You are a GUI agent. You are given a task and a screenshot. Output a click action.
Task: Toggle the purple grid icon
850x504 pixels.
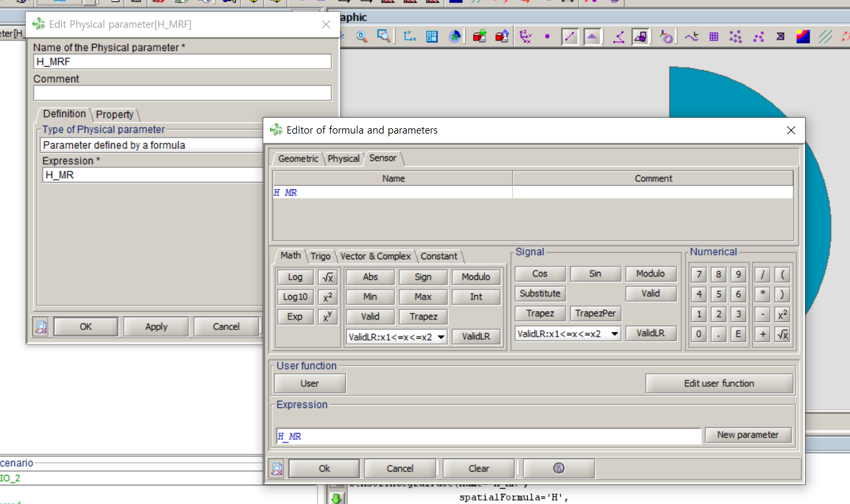pyautogui.click(x=714, y=36)
